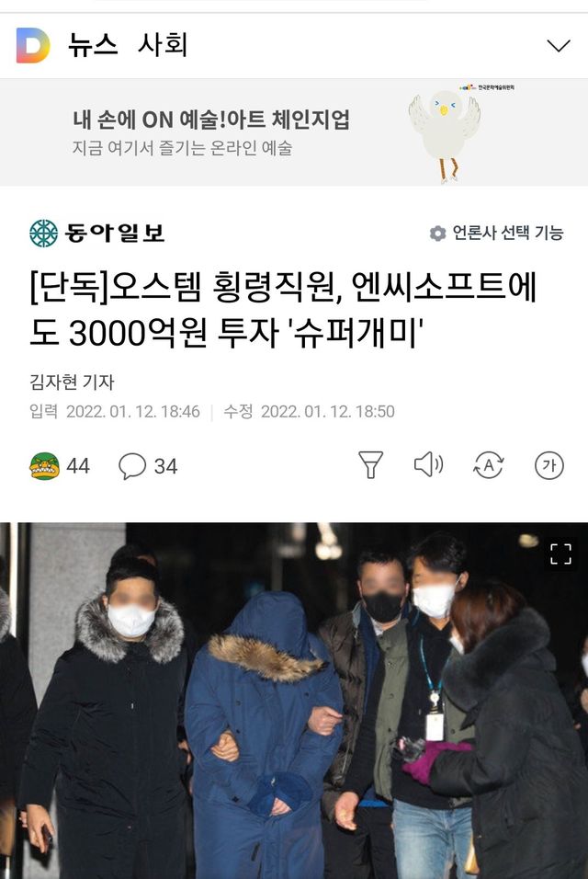Expand article photo to fullscreen

560,554
